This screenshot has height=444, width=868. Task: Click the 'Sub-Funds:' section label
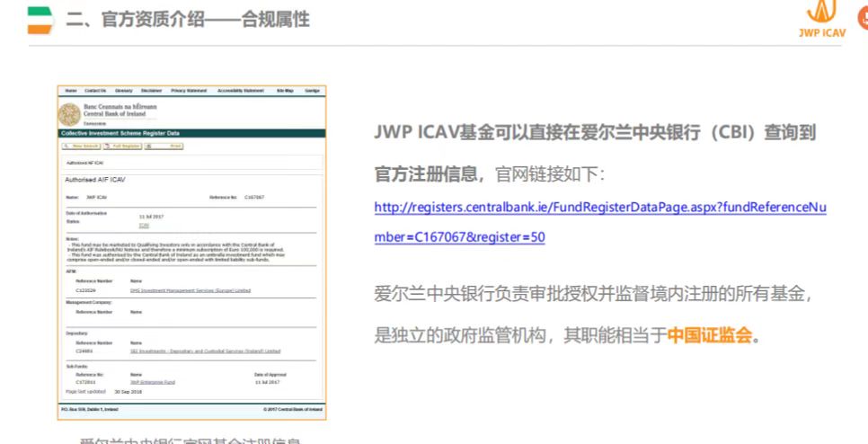(x=77, y=367)
